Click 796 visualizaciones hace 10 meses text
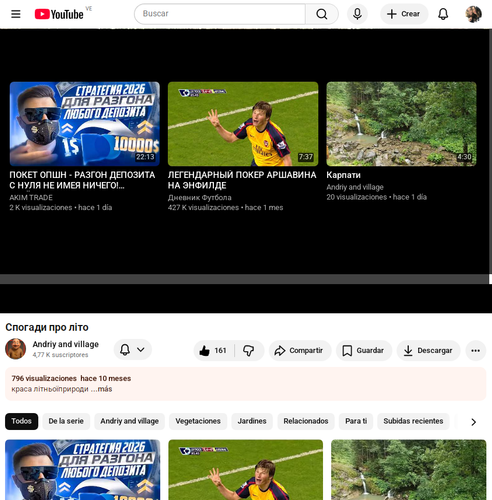The image size is (492, 500). [71, 379]
